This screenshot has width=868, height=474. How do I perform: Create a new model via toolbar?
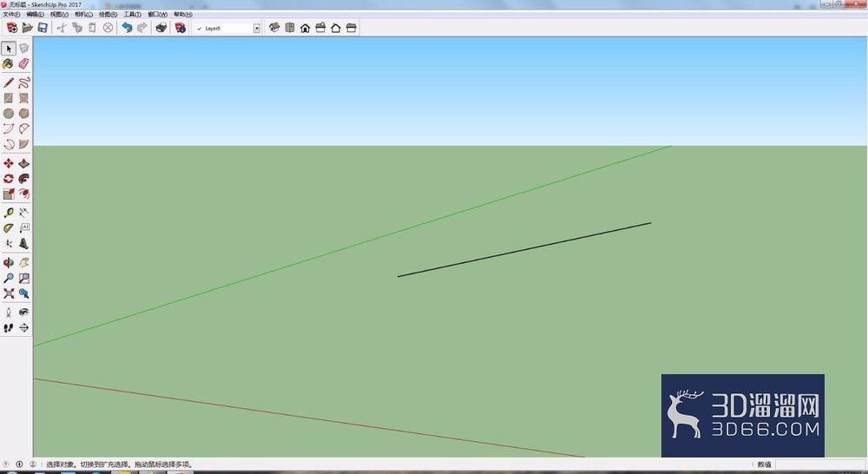[12, 28]
